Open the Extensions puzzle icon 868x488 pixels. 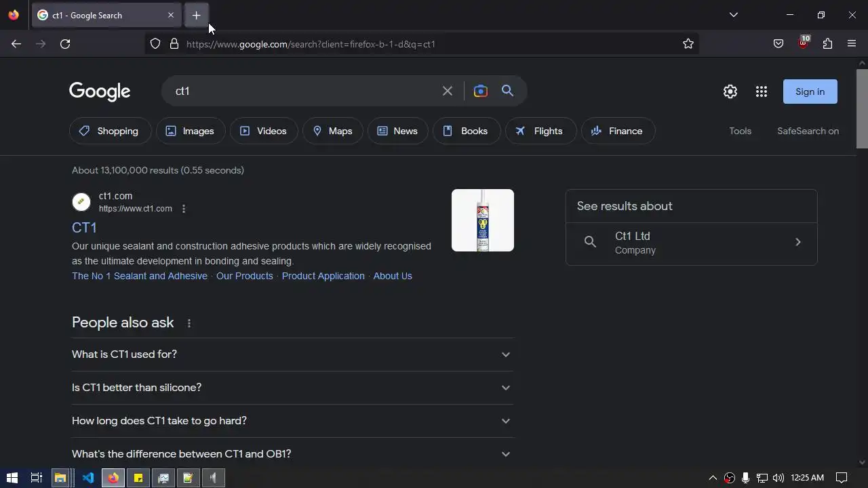coord(827,44)
